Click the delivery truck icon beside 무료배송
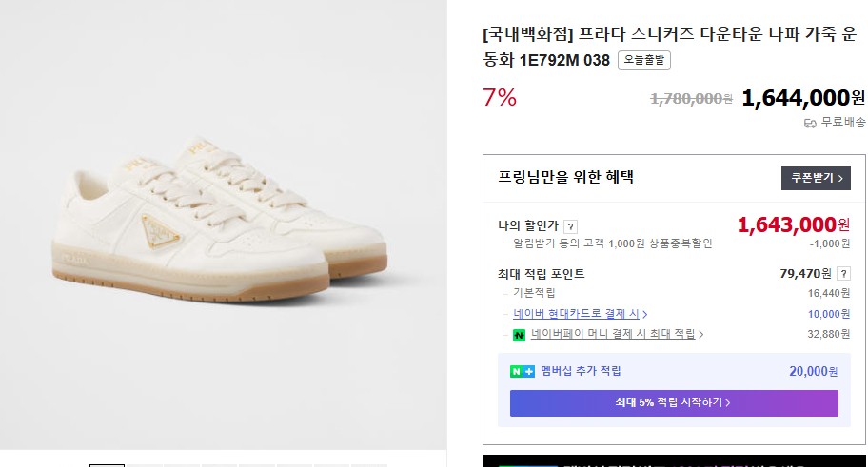Image resolution: width=868 pixels, height=467 pixels. coord(810,123)
